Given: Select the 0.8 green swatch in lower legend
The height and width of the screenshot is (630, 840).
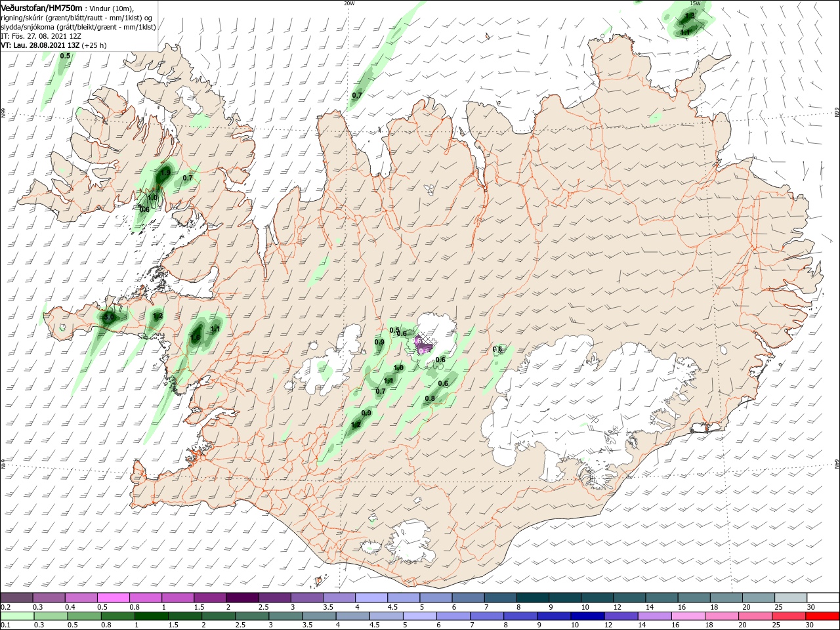Looking at the screenshot, I should click(117, 616).
